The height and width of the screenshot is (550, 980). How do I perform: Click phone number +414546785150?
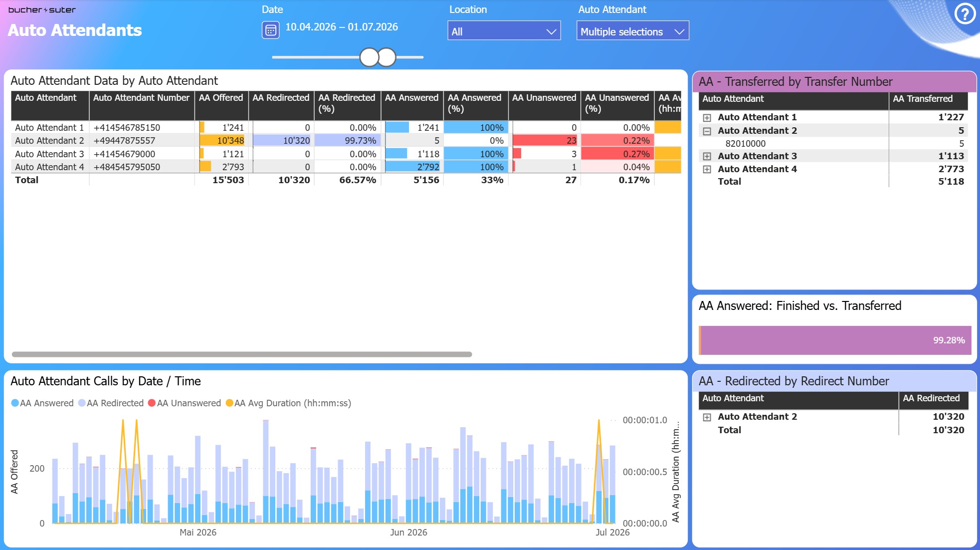127,128
